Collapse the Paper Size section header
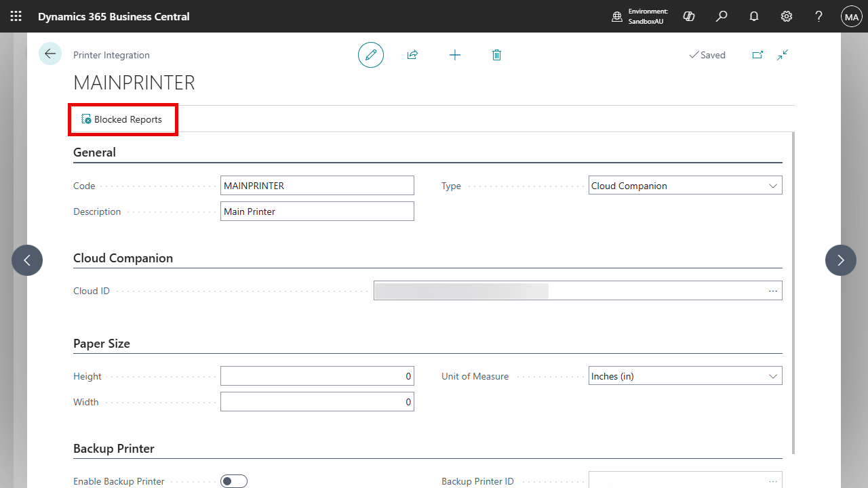Viewport: 868px width, 488px height. tap(102, 344)
